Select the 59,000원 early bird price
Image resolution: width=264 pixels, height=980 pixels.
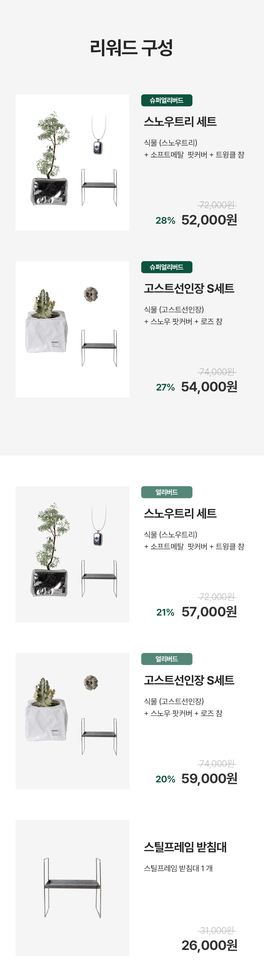pyautogui.click(x=209, y=779)
